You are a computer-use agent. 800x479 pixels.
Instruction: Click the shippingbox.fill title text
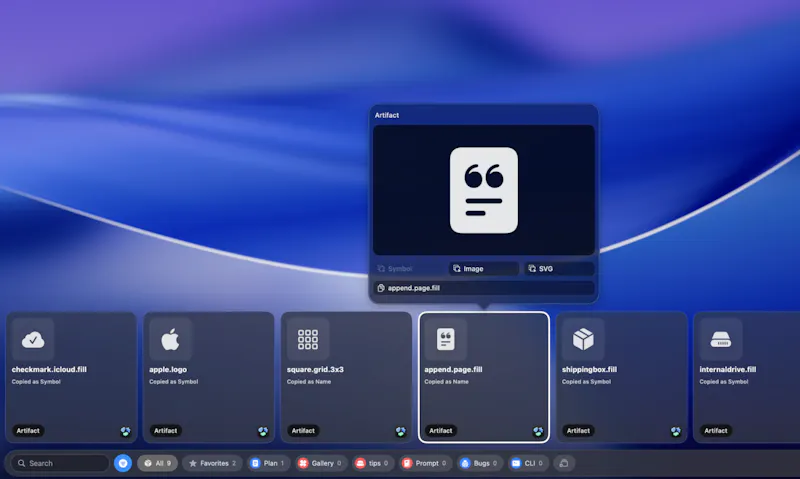(589, 369)
